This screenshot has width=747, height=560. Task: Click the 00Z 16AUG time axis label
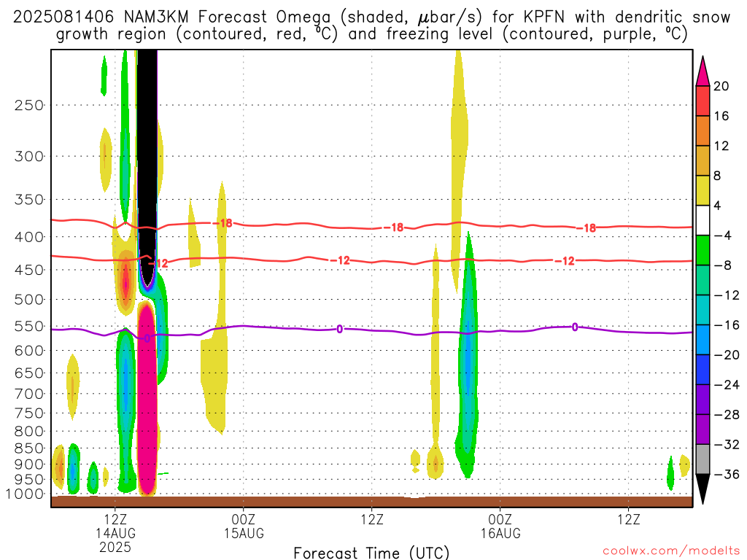pos(500,526)
